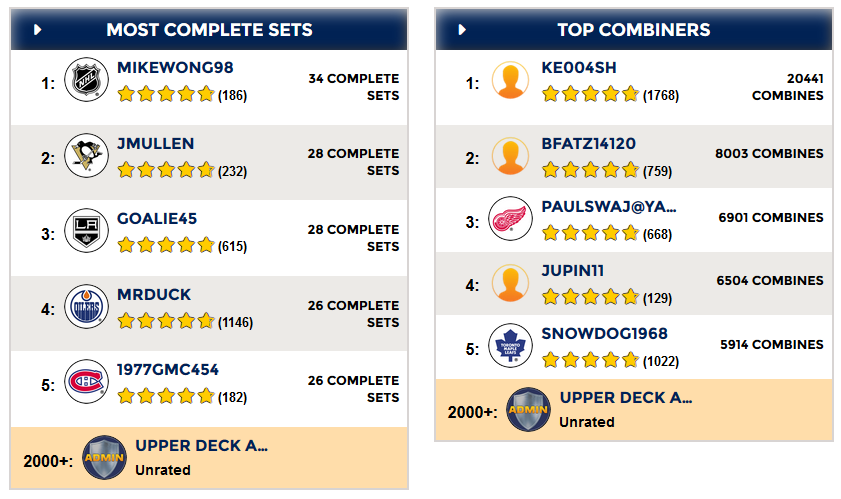Click the Canadiens logo next to 1977GMC454
841x499 pixels.
click(x=86, y=381)
